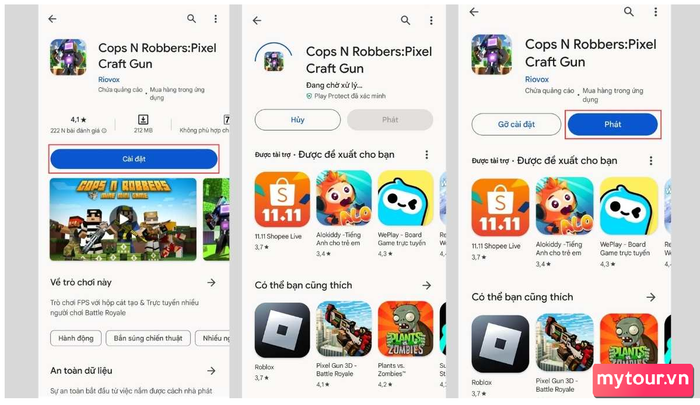Viewport: 700px width, 405px height.
Task: Play the Cops N Robbers trailer video
Action: [123, 219]
